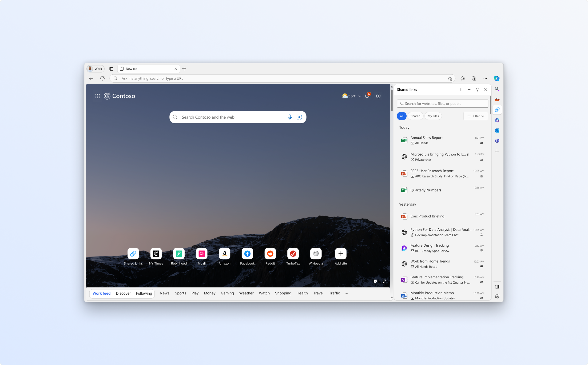The image size is (588, 365).
Task: Select the My Files filter pill
Action: point(433,116)
